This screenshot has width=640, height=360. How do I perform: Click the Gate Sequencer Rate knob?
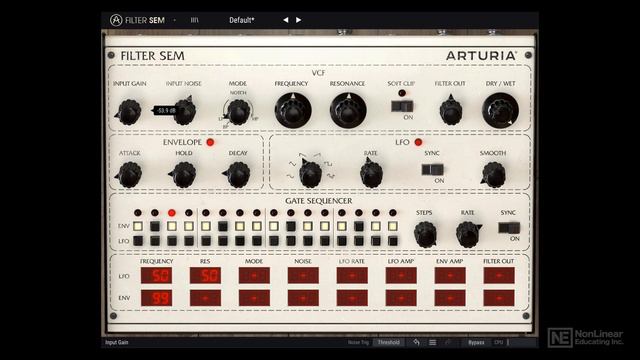(468, 234)
